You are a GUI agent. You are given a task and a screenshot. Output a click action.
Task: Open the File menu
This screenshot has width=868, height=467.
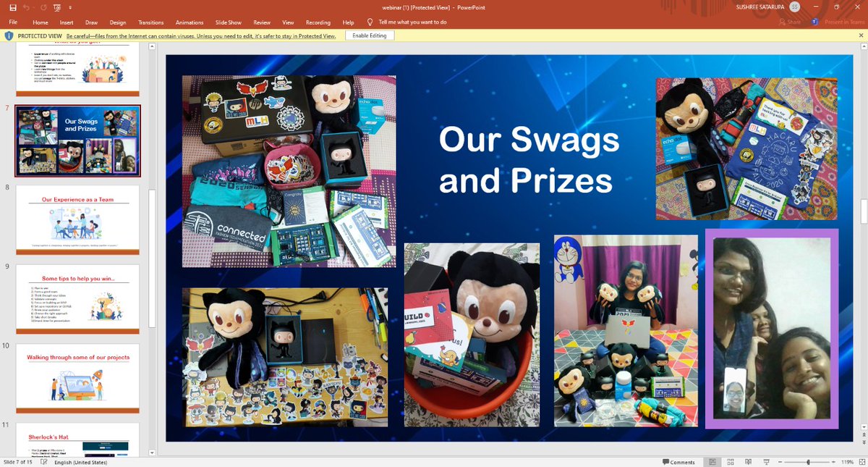pyautogui.click(x=14, y=22)
